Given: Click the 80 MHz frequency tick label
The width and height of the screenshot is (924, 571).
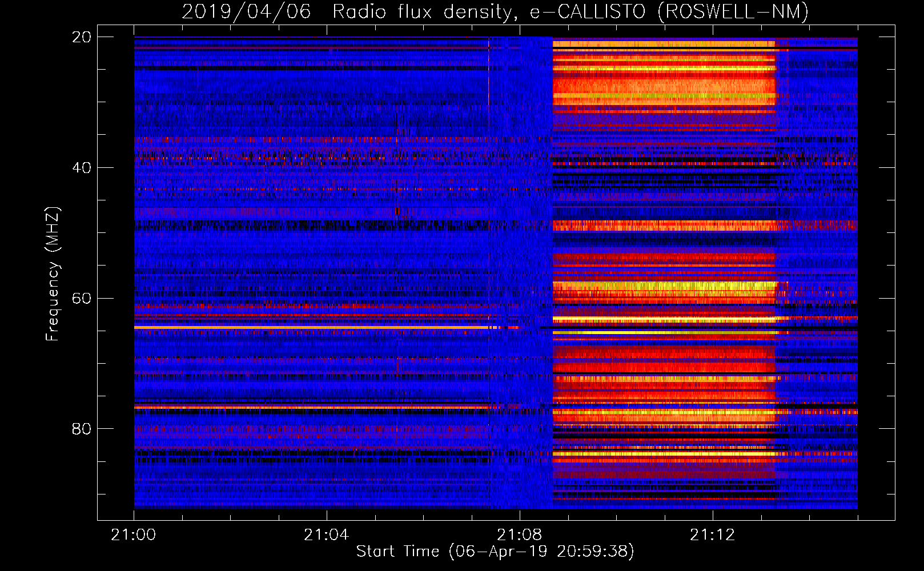Looking at the screenshot, I should click(81, 429).
